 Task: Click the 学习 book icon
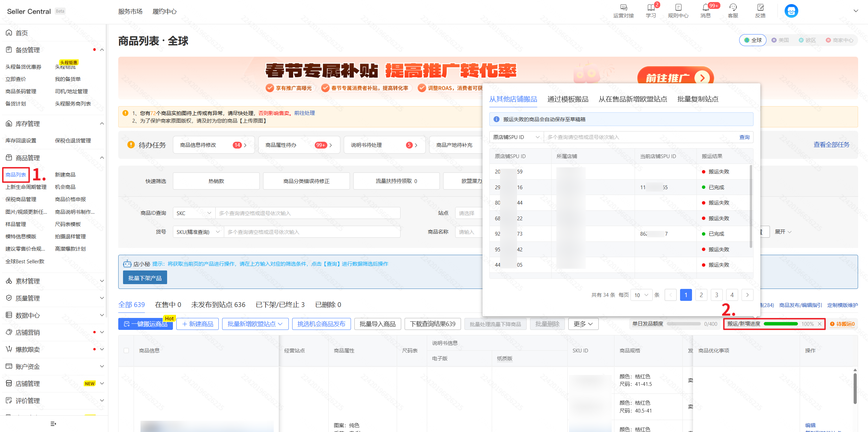(650, 8)
